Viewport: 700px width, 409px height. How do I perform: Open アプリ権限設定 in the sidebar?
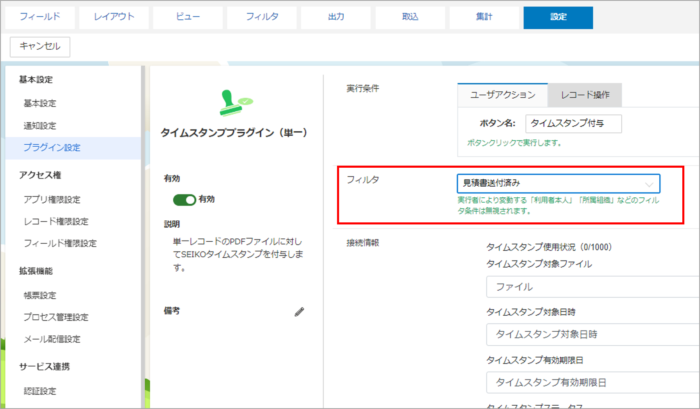pyautogui.click(x=52, y=200)
